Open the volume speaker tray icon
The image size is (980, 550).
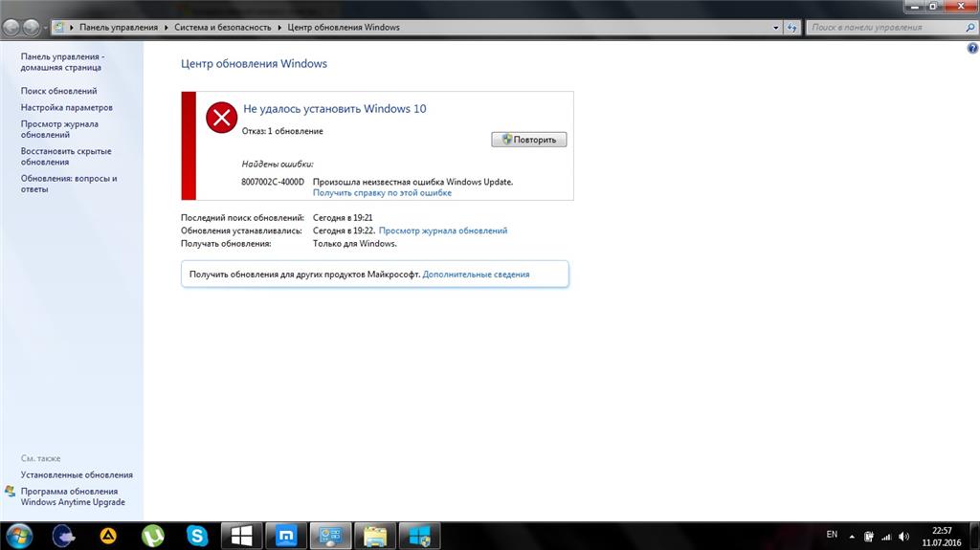pos(903,537)
